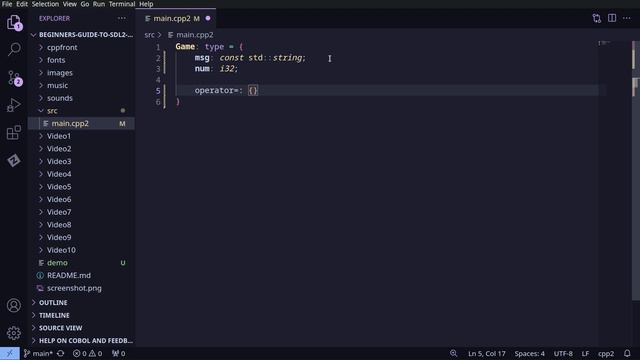Click the remote window indicator in status bar

[10, 353]
